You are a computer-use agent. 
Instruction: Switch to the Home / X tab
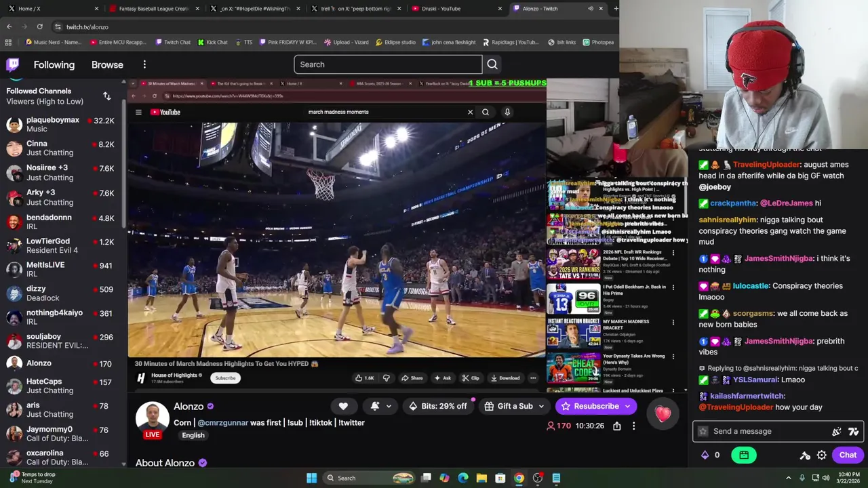(51, 9)
